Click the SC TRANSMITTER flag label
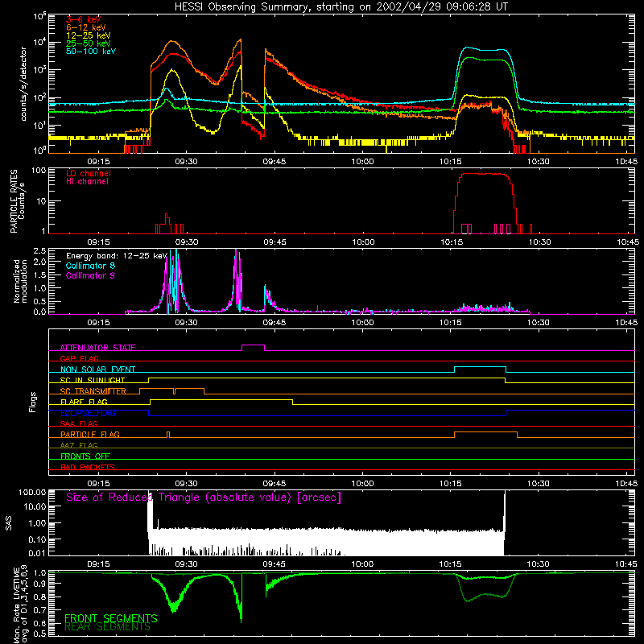The image size is (644, 644). tap(93, 391)
